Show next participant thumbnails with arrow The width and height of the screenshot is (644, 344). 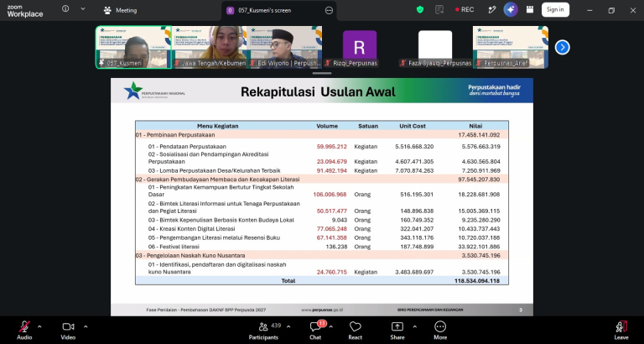tap(563, 48)
